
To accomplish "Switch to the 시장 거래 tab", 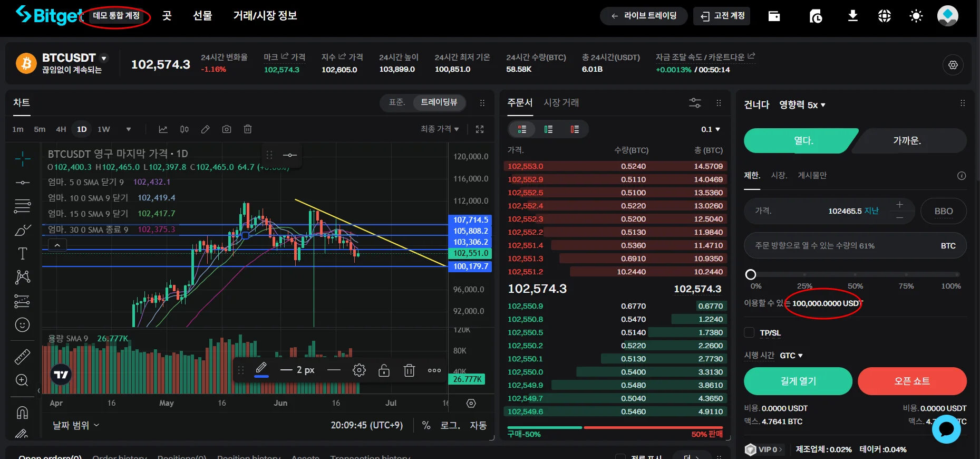I will pos(561,102).
